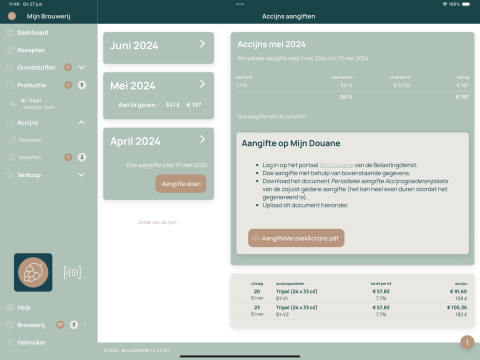Viewport: 480px width, 360px height.
Task: Click the Tripel row for B1-V1, €91,60
Action: (352, 295)
